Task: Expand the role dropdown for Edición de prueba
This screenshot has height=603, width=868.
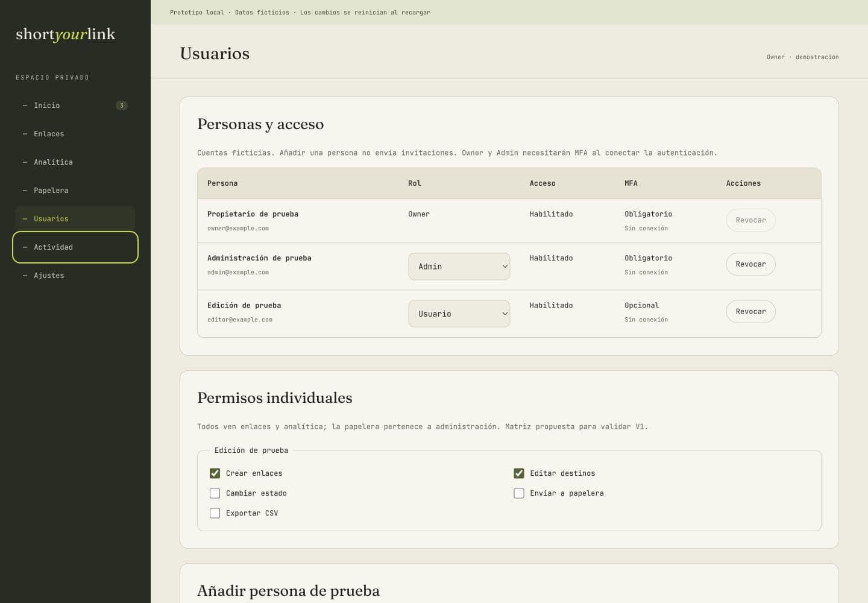Action: (x=459, y=314)
